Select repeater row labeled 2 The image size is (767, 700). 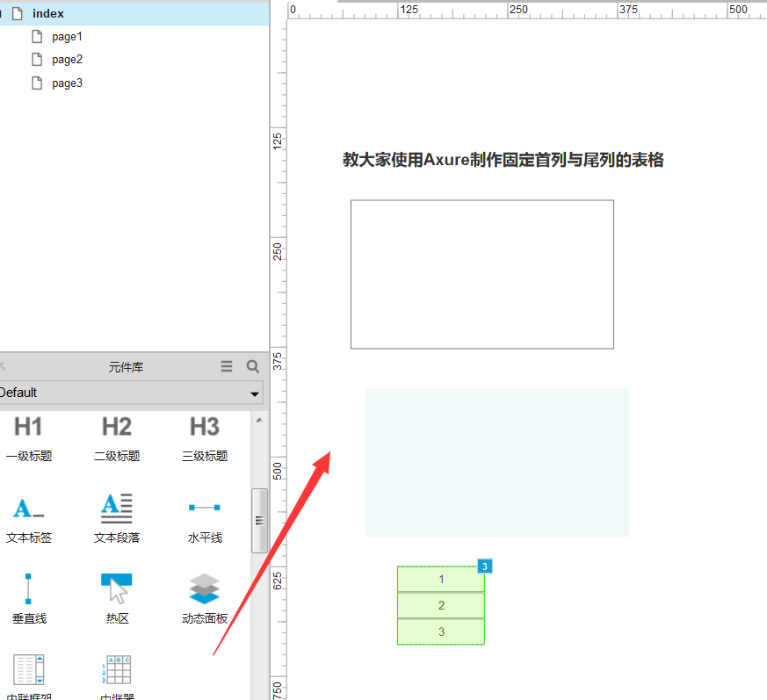coord(441,606)
